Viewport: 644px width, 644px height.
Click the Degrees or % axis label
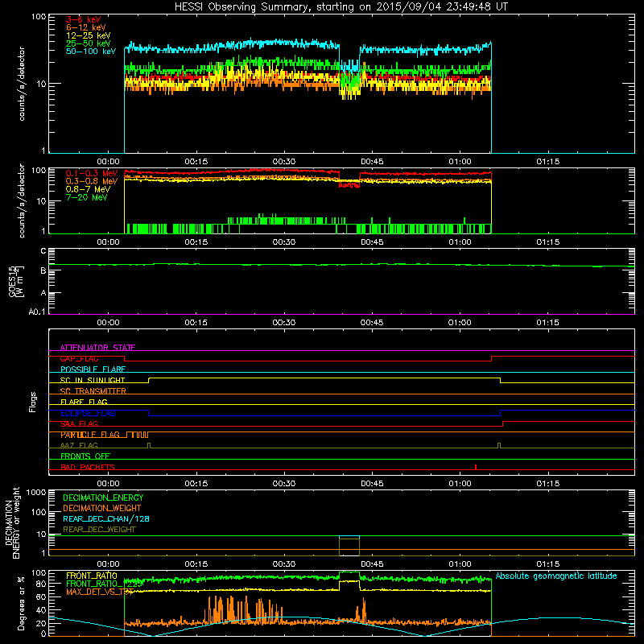(21, 604)
